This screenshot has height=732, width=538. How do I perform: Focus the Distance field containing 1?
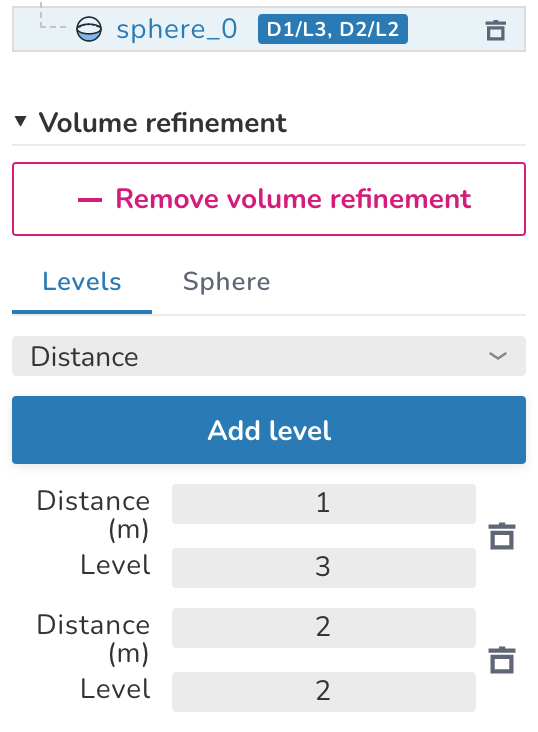(324, 504)
